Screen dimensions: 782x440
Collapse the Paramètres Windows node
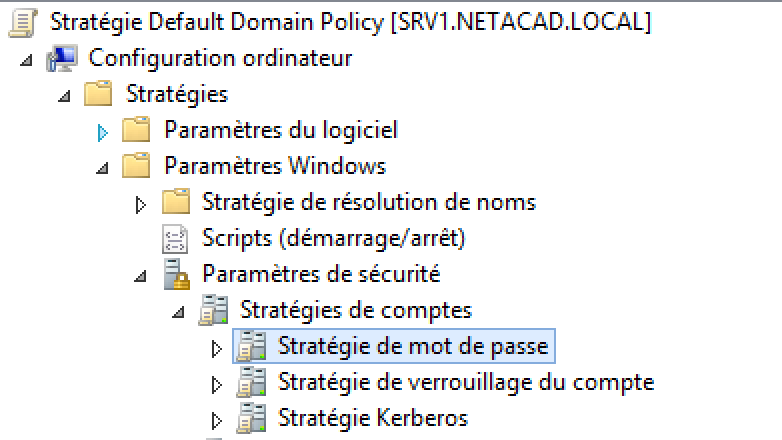102,168
